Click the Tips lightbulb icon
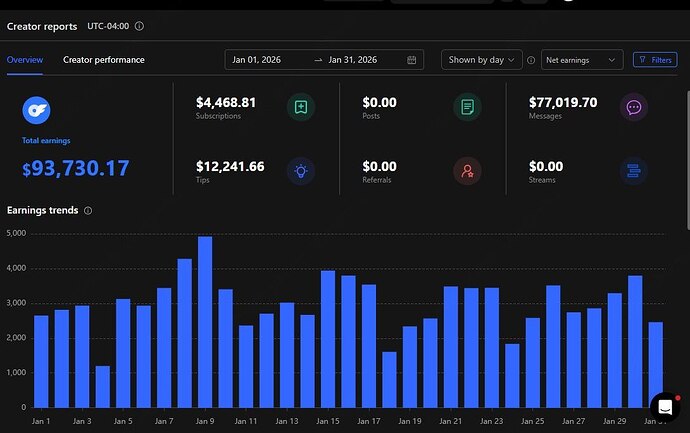690x433 pixels. coord(301,171)
